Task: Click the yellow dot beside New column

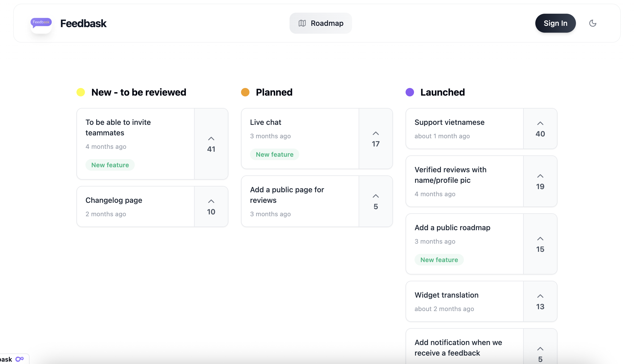Action: tap(81, 92)
